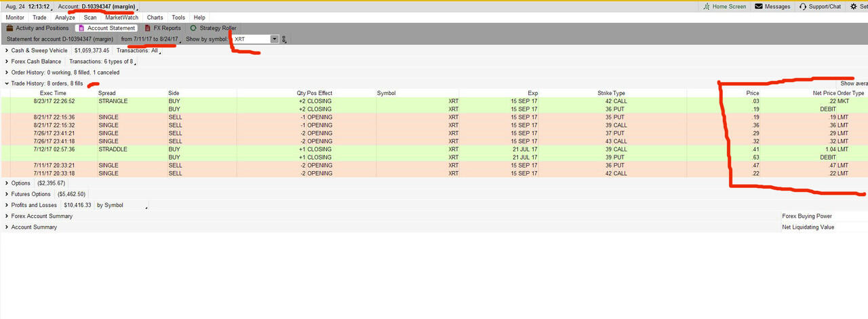Click the Show average price option

tap(854, 83)
